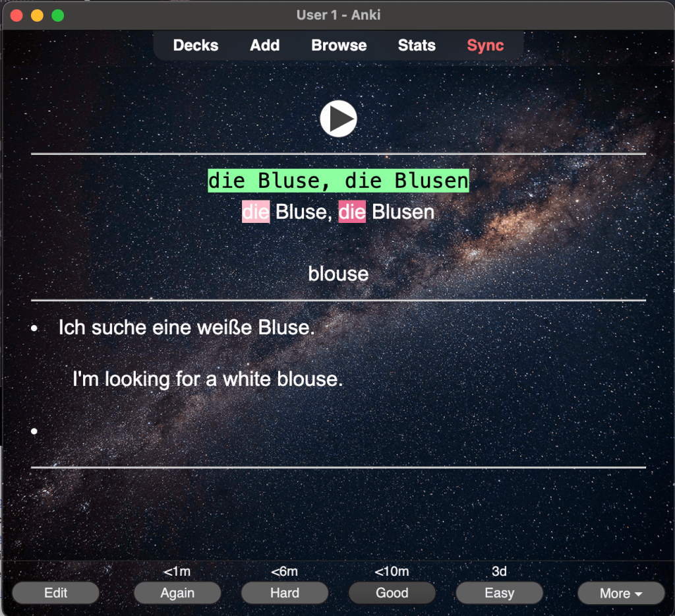Click the pink "die" before Bluse
This screenshot has height=616, width=675.
click(256, 212)
